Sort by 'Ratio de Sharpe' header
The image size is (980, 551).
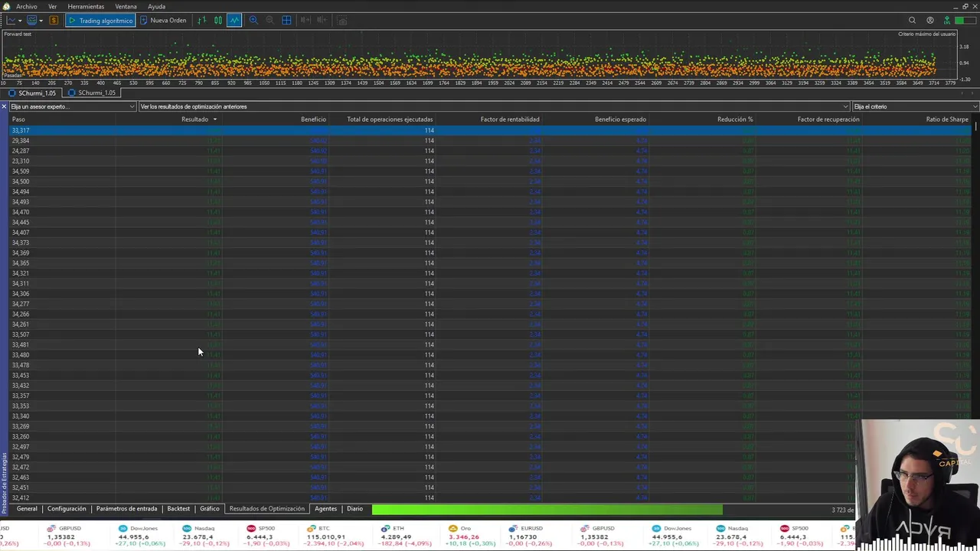pos(947,119)
